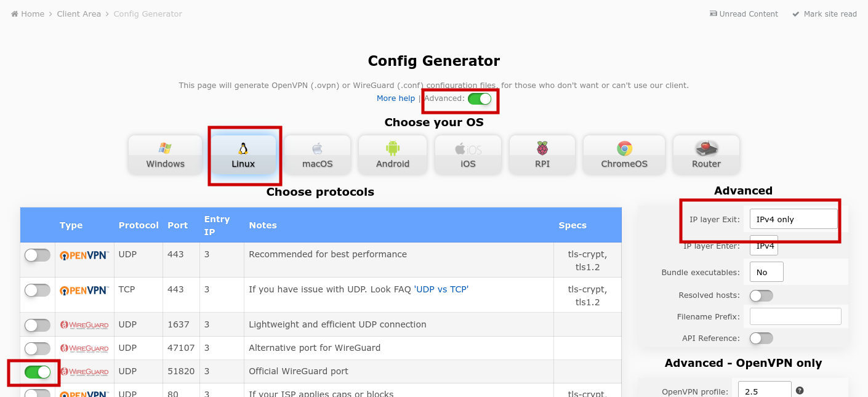
Task: Click the OpenVPN profile help icon
Action: [800, 390]
